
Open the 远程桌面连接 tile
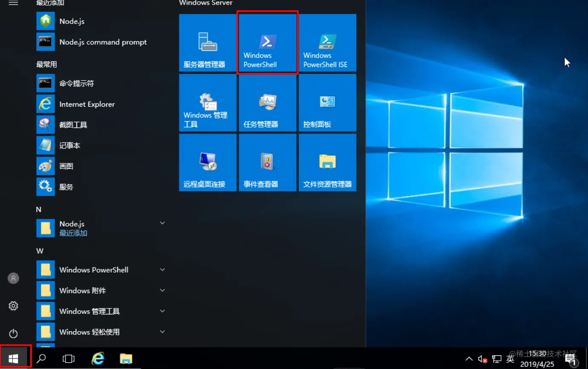(x=208, y=163)
